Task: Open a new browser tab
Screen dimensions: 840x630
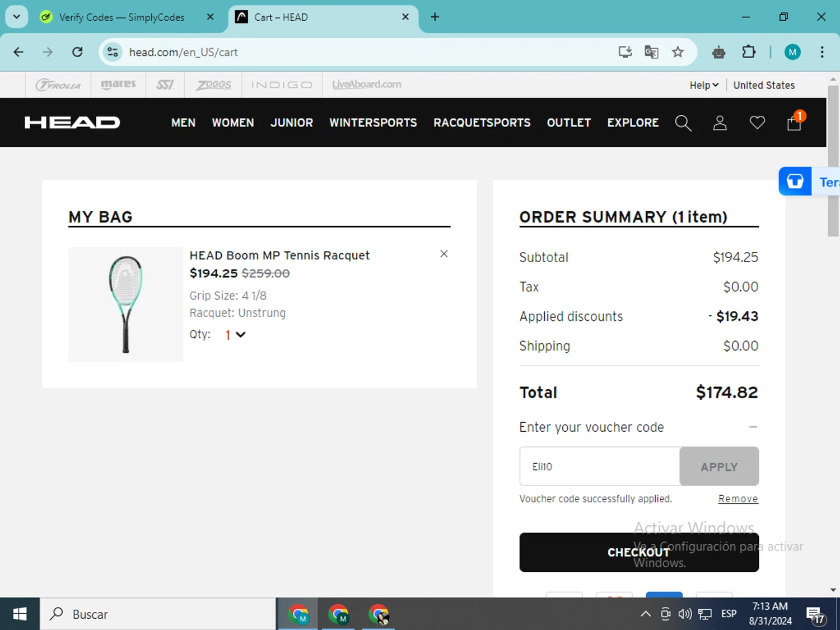Action: (435, 17)
